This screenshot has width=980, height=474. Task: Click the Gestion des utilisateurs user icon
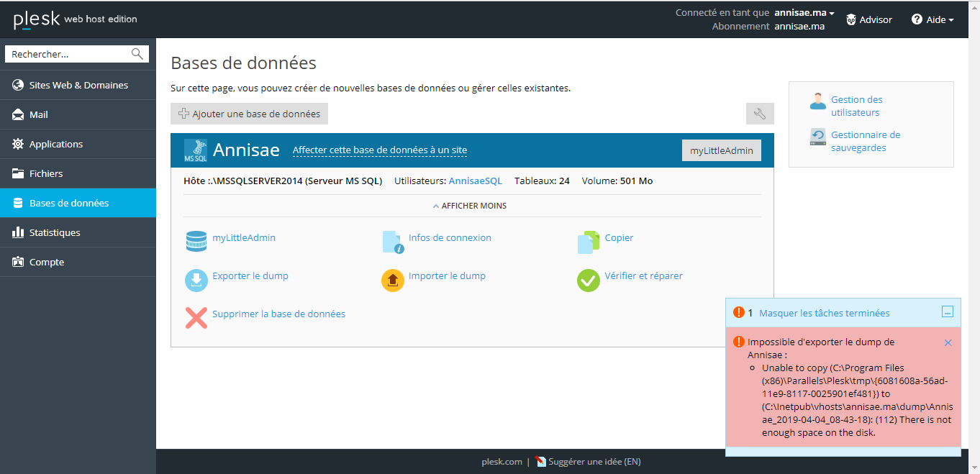coord(818,101)
